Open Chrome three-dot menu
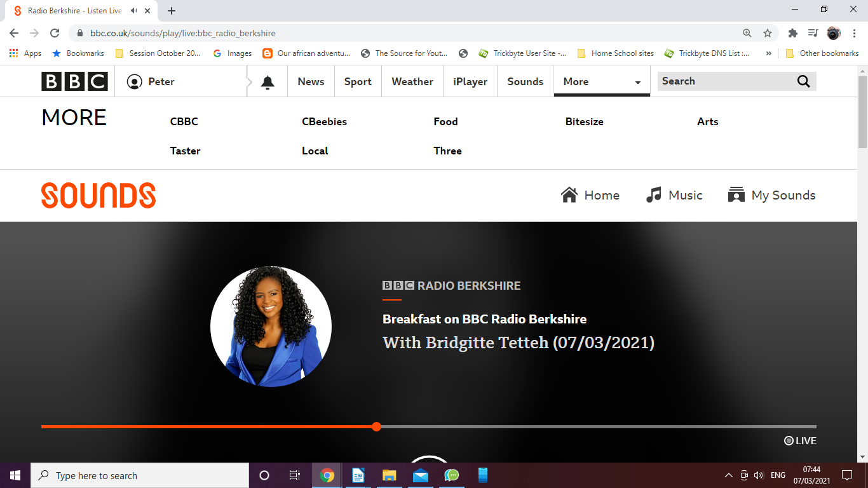The height and width of the screenshot is (488, 868). [854, 33]
